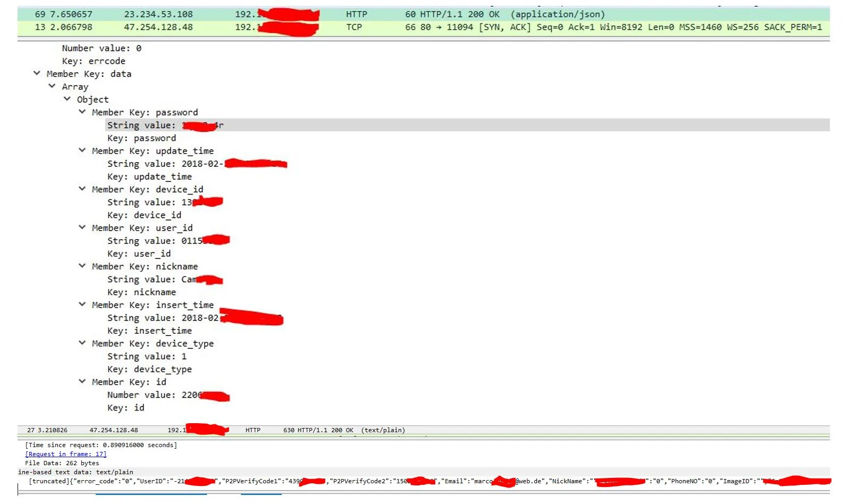Select the insert_time String value row

click(x=195, y=318)
